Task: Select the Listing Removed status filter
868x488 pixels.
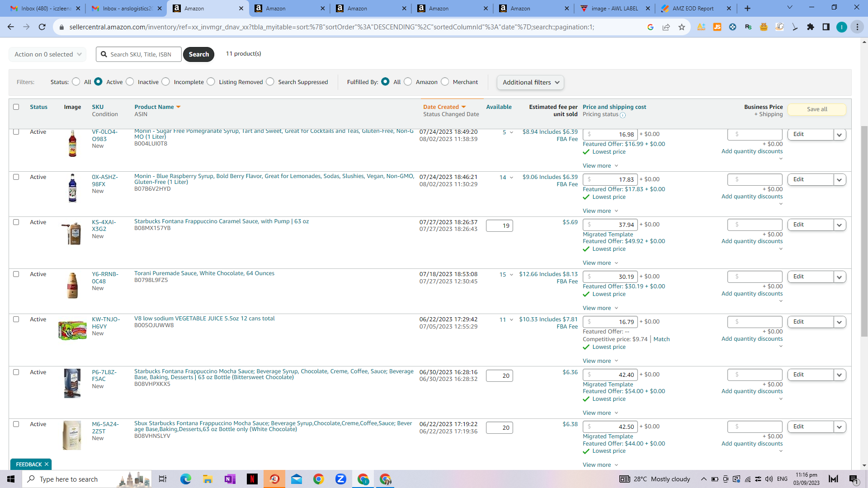Action: point(211,82)
